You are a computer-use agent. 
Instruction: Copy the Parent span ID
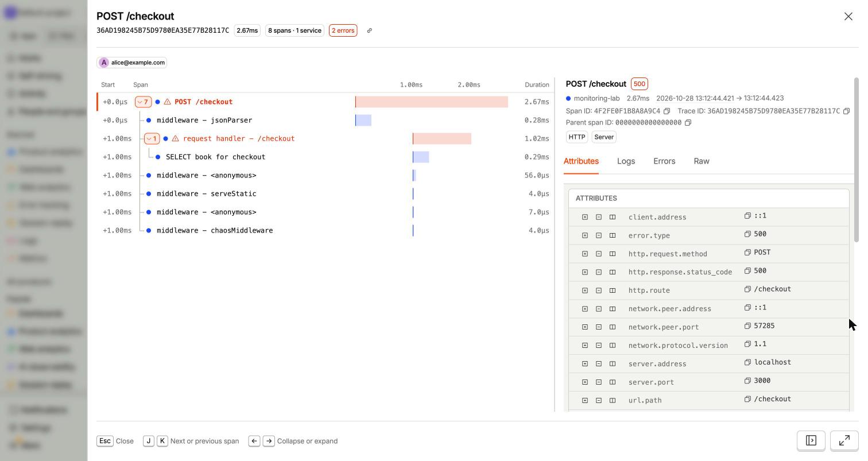(x=688, y=122)
